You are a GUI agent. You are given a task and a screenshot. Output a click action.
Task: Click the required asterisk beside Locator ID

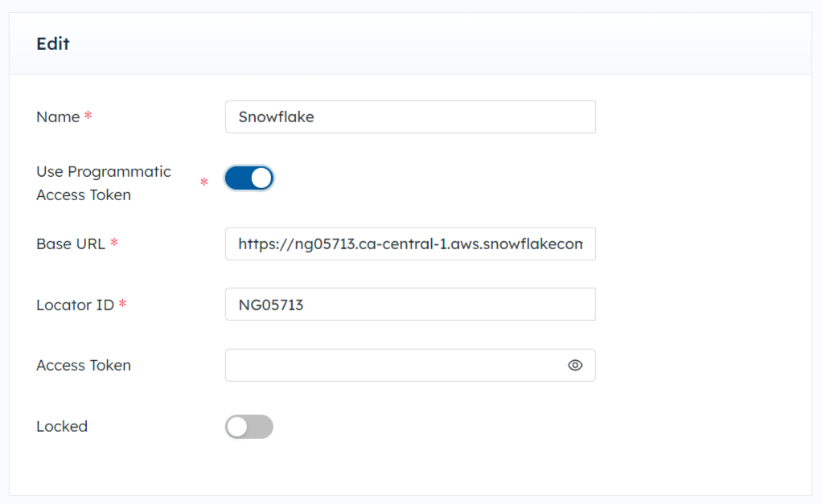(123, 303)
